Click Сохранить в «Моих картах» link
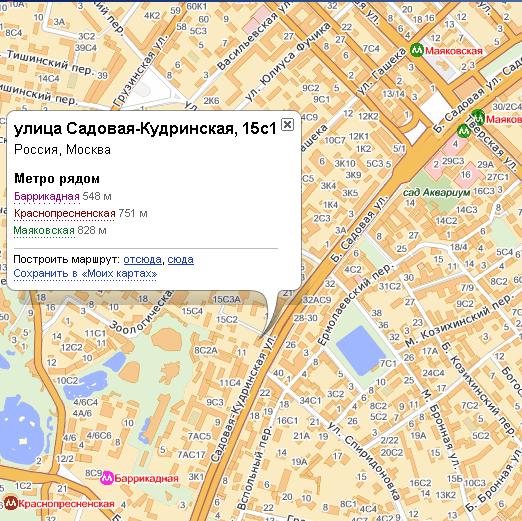522x521 pixels. click(x=85, y=274)
